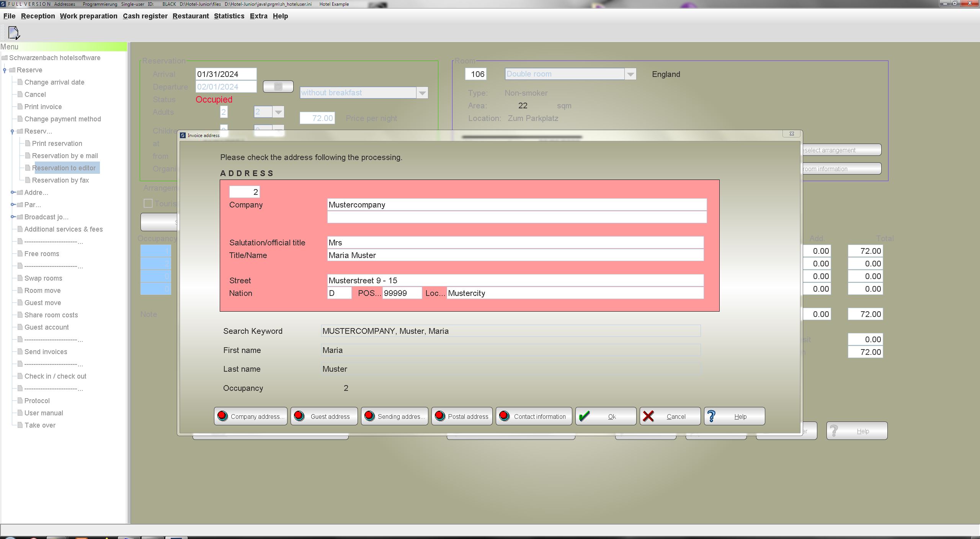Open the room type Double room dropdown
980x539 pixels.
tap(630, 74)
